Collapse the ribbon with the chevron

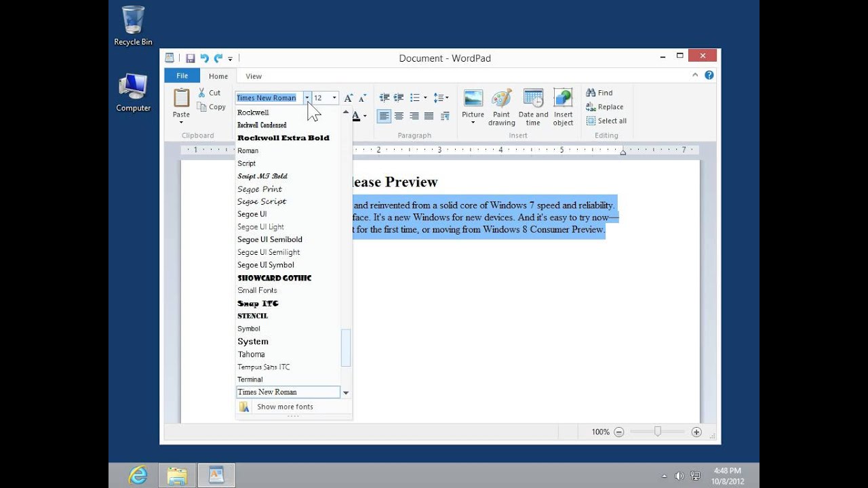[x=695, y=75]
